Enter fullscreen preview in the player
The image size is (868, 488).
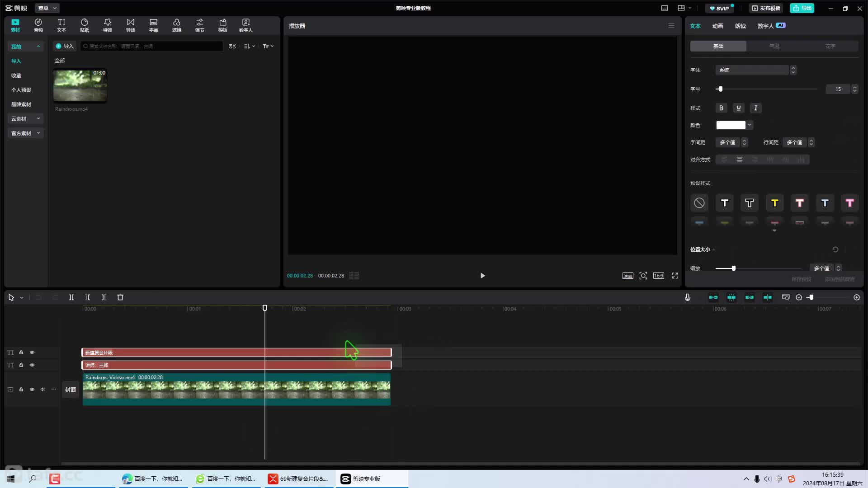[x=675, y=276]
